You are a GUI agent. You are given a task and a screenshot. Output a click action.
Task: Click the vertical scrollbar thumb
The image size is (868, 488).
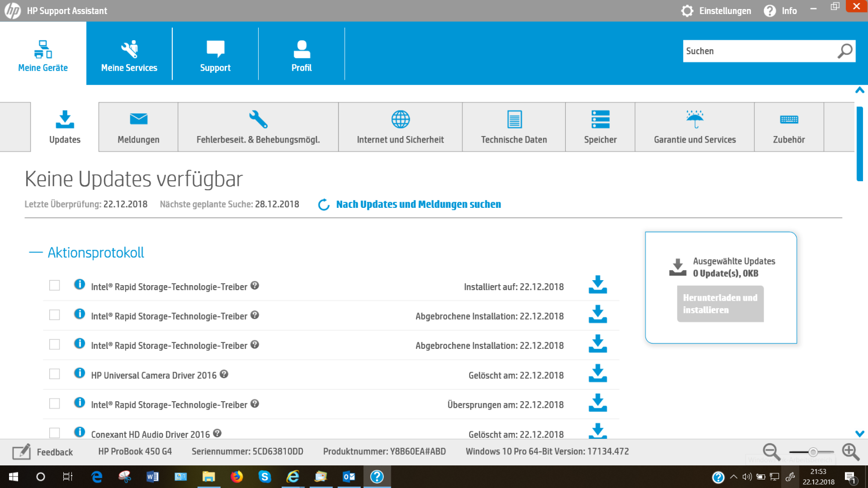click(859, 144)
